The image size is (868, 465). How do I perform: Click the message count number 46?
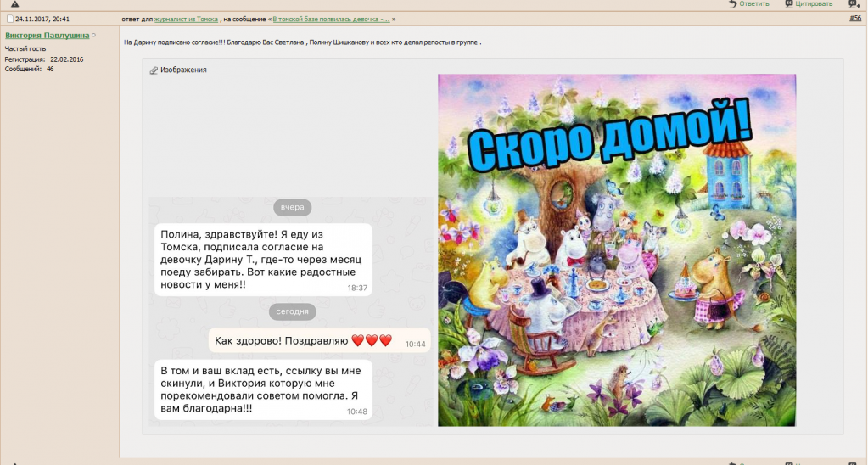(x=50, y=69)
